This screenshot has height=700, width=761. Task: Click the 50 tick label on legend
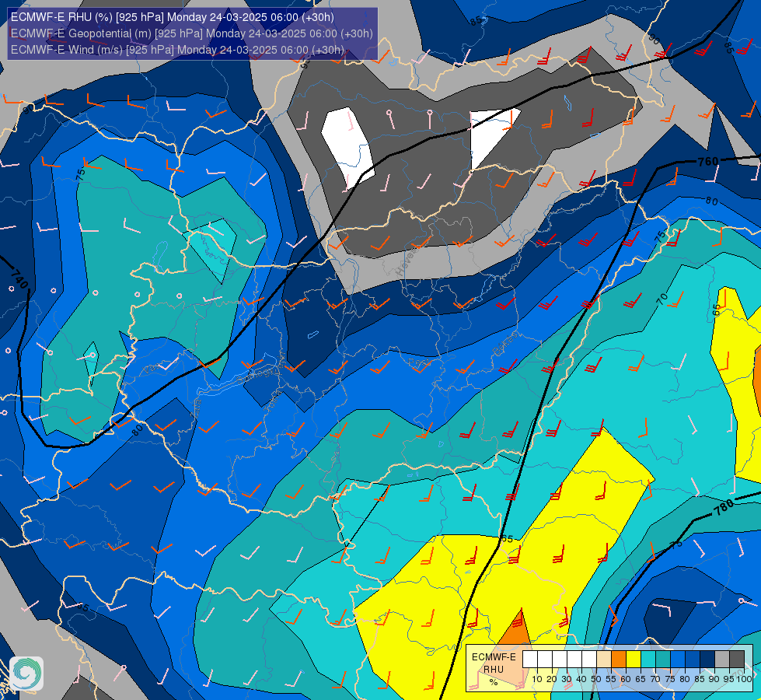596,679
